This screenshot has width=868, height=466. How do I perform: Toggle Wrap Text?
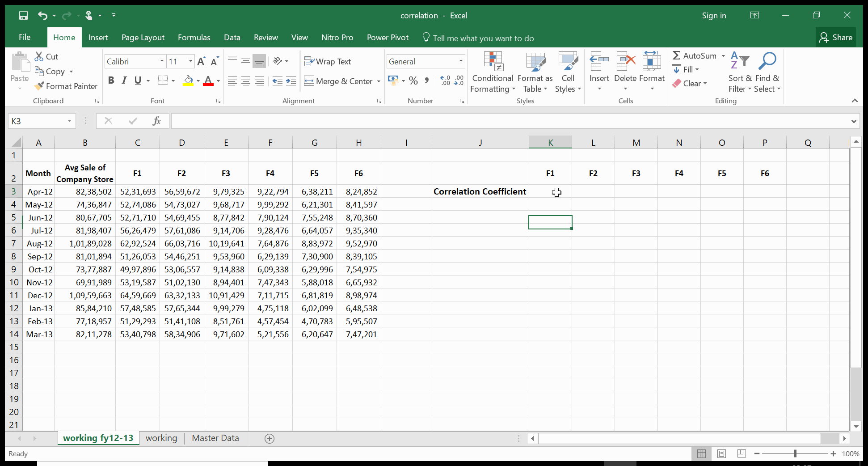pyautogui.click(x=328, y=61)
